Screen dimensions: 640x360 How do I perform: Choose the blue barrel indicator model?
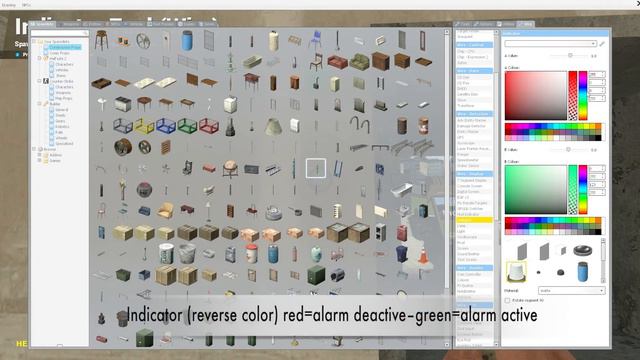583,271
